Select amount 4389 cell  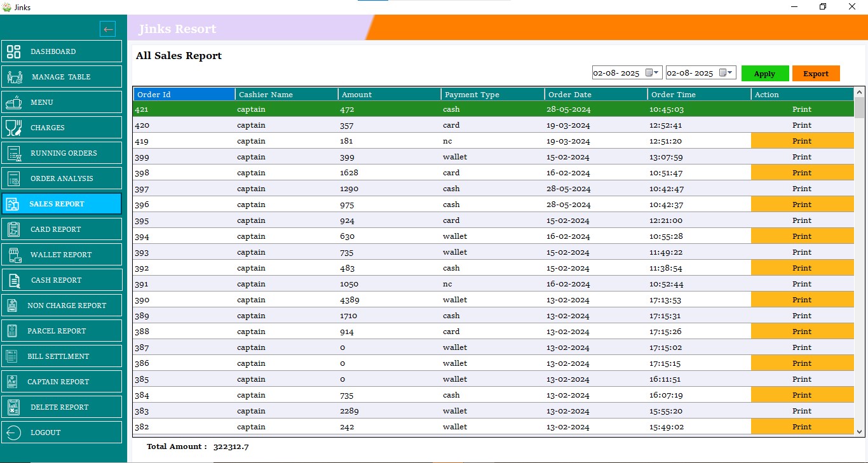click(x=390, y=300)
